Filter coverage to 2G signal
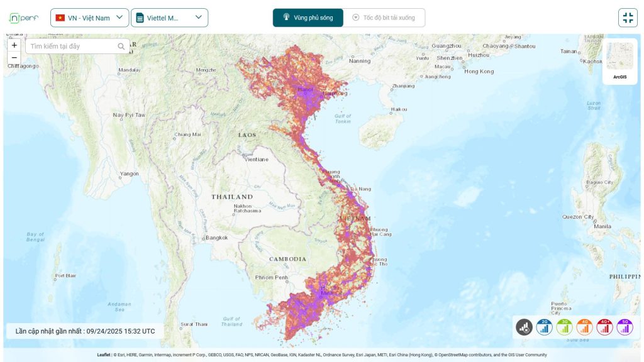The image size is (644, 362). click(543, 327)
